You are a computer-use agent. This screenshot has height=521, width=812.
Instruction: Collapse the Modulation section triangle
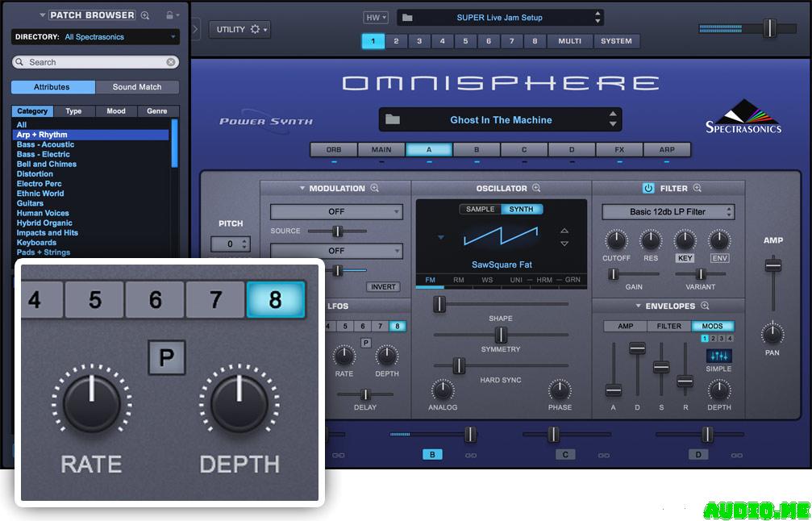coord(302,189)
